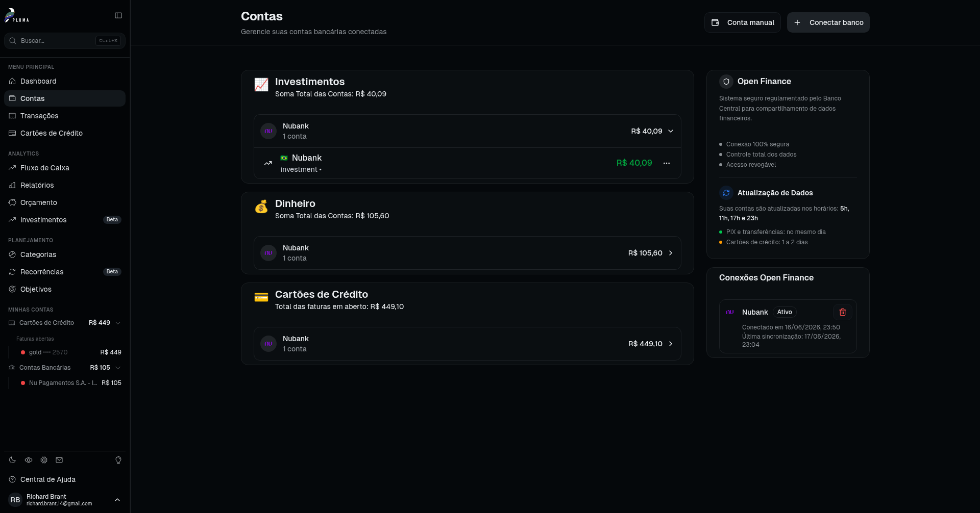Click Nubank logo in Investimentos card
This screenshot has width=980, height=513.
click(x=268, y=131)
